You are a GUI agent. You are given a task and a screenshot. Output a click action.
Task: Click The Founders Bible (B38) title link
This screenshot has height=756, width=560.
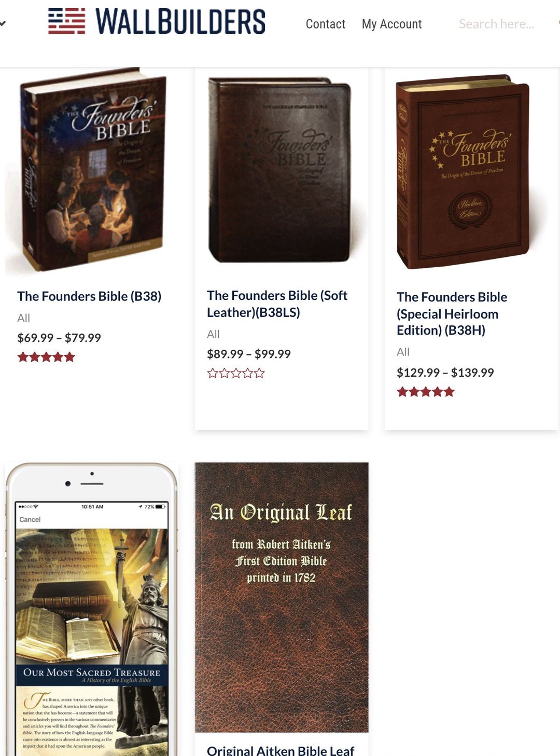tap(89, 296)
